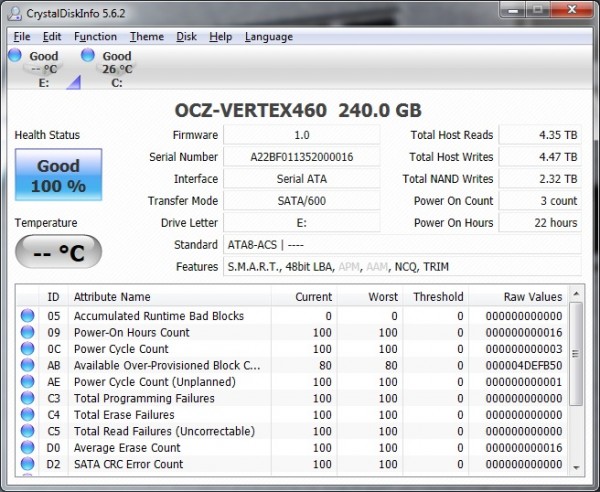The image size is (600, 492).
Task: Click the Raw Values column header
Action: coord(518,297)
